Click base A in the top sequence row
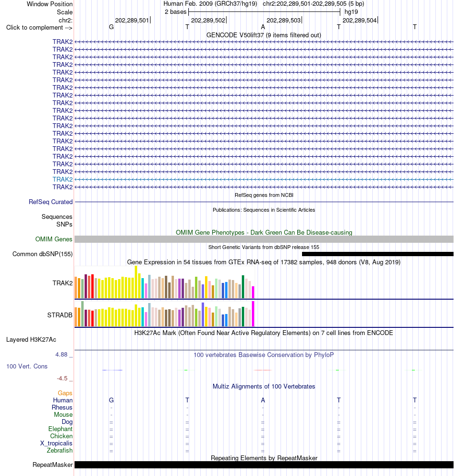Screen dimensions: 454x476 point(263,27)
